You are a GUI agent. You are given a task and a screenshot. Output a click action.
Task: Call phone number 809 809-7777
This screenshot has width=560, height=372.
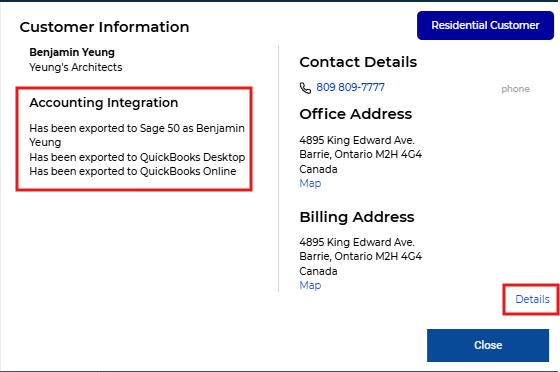(x=350, y=87)
